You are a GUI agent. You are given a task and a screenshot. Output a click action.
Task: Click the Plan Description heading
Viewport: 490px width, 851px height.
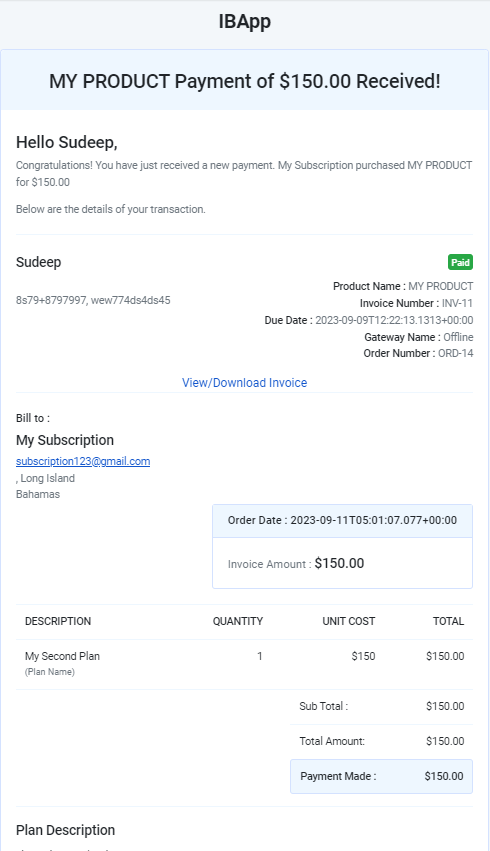65,830
